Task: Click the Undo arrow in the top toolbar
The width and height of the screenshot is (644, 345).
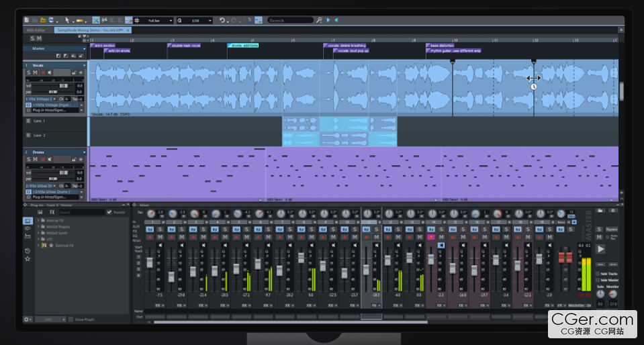Action: tap(222, 21)
